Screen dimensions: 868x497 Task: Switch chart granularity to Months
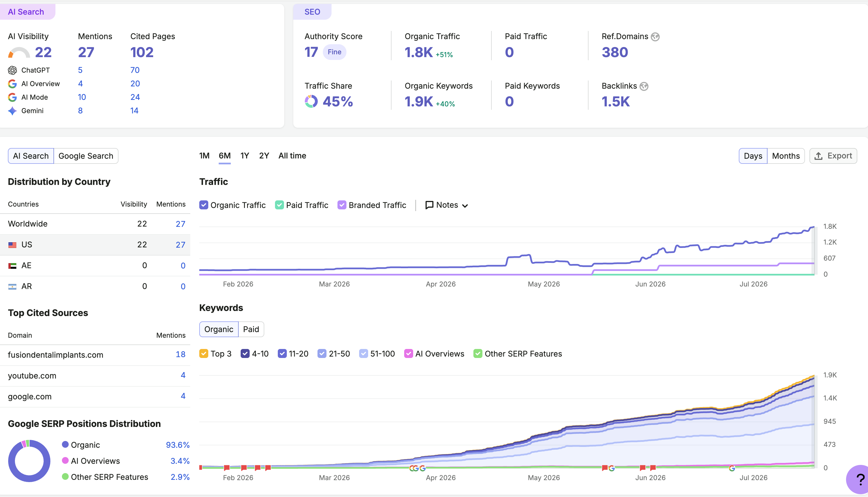[x=786, y=156]
